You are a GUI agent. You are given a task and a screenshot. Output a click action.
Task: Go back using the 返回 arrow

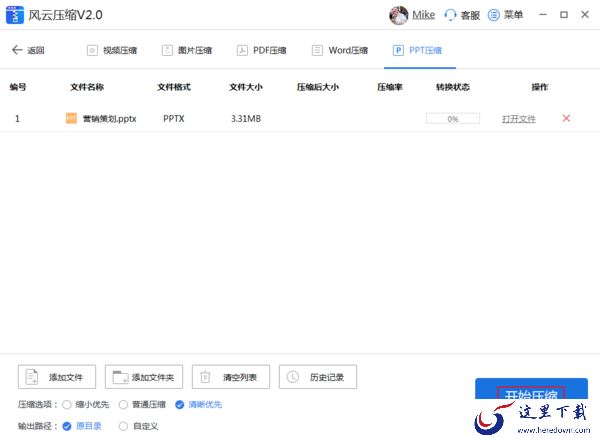point(17,50)
